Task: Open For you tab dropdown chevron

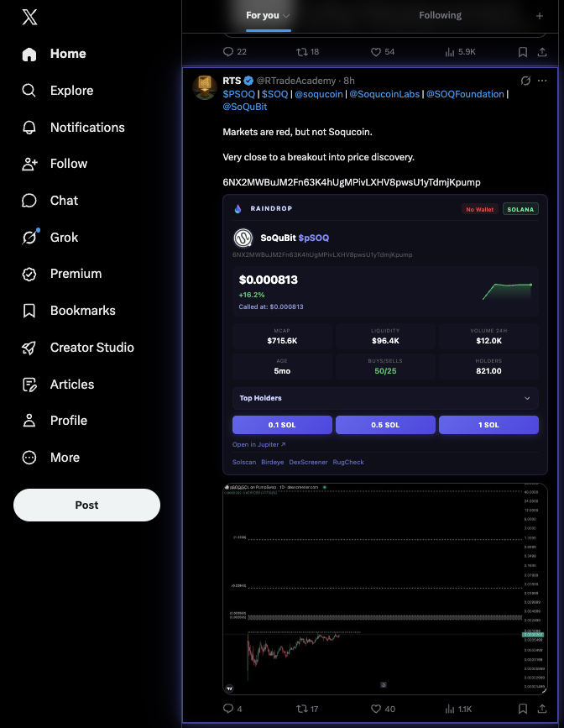Action: tap(286, 16)
